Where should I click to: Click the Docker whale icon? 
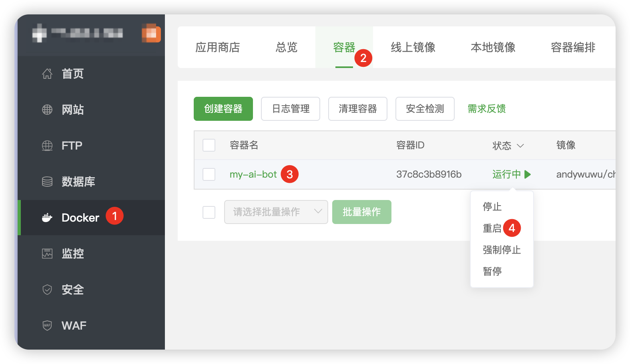47,218
